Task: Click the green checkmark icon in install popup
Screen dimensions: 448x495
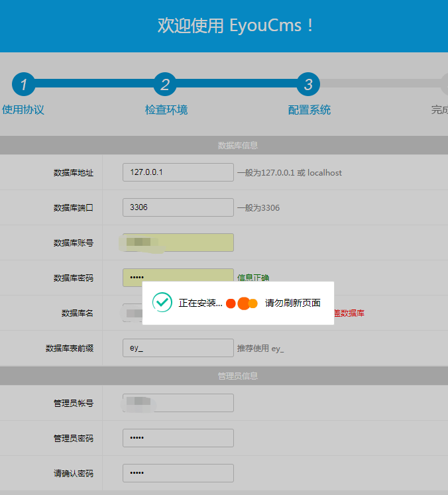Action: pos(162,302)
